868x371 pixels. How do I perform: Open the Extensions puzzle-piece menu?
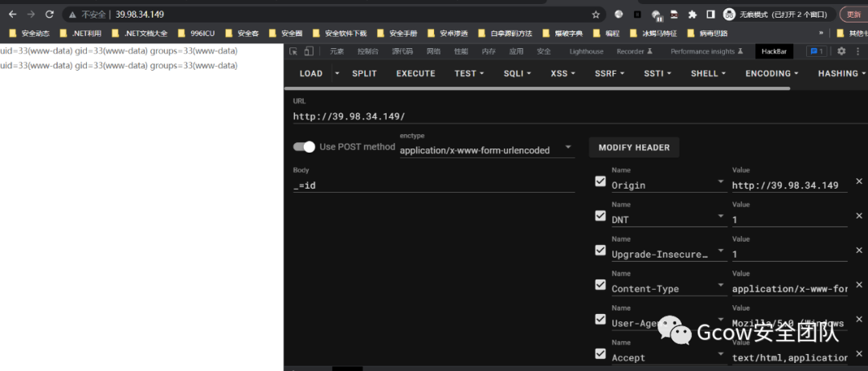[x=692, y=14]
